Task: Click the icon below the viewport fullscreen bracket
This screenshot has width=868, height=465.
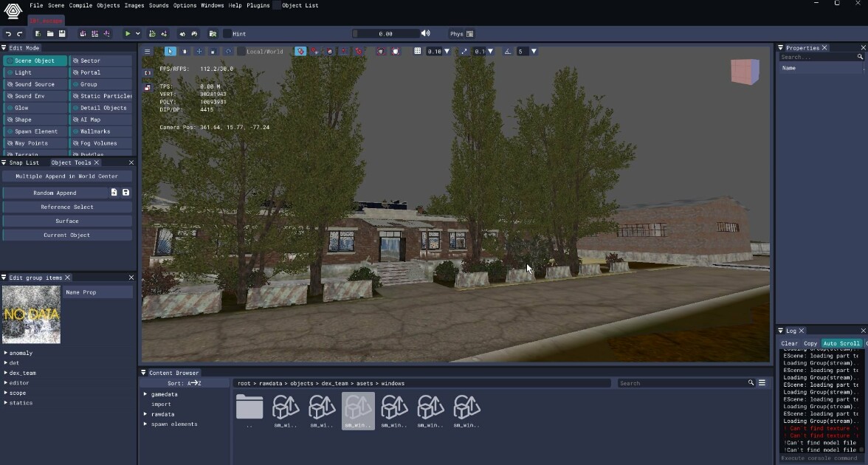Action: pos(148,87)
